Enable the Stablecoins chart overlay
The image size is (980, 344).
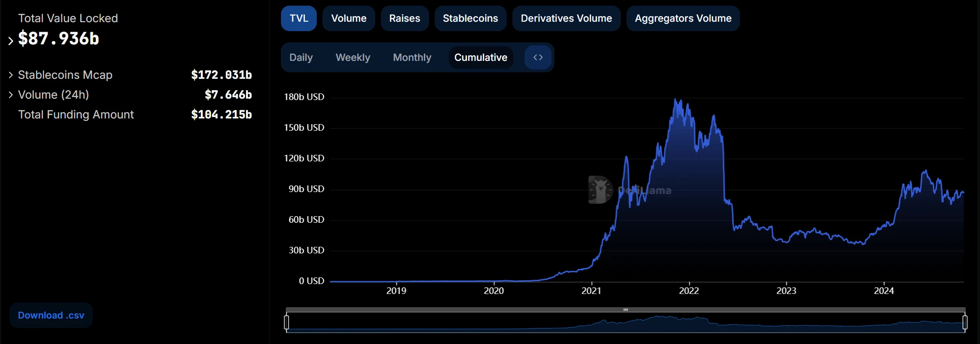point(470,18)
